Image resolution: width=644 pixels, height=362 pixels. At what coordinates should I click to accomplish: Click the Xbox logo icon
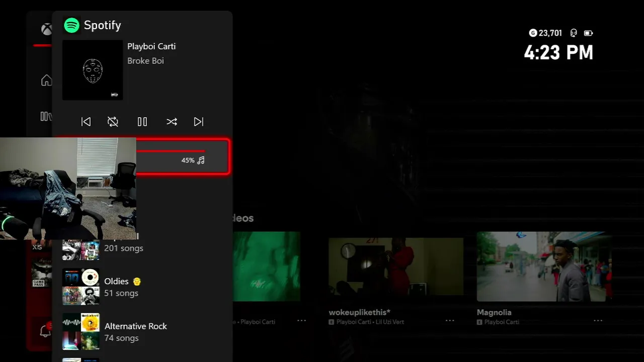pos(46,29)
